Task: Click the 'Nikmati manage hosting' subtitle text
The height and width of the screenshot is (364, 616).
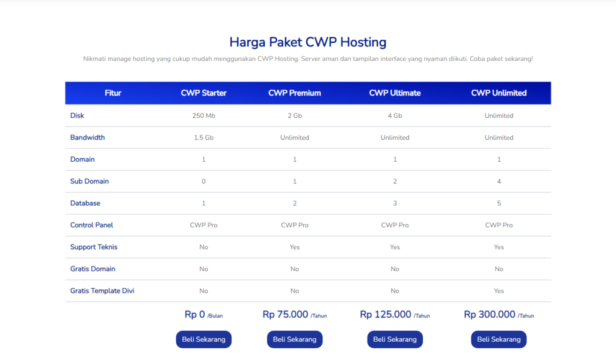Action: [x=308, y=59]
